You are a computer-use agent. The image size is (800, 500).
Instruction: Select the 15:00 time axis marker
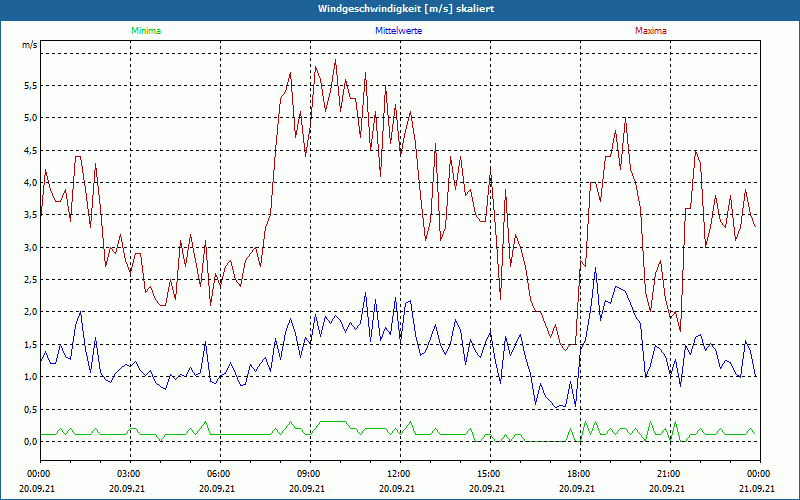coord(488,474)
